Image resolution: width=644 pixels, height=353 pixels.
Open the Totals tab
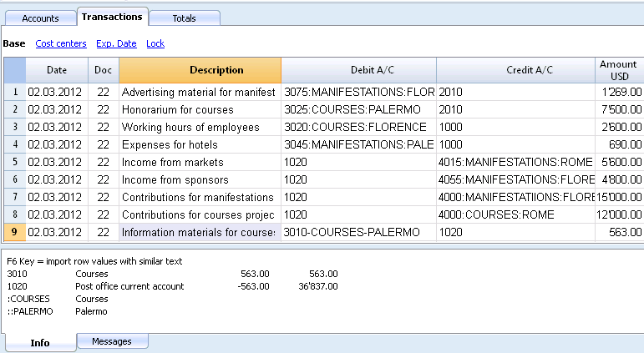point(184,18)
